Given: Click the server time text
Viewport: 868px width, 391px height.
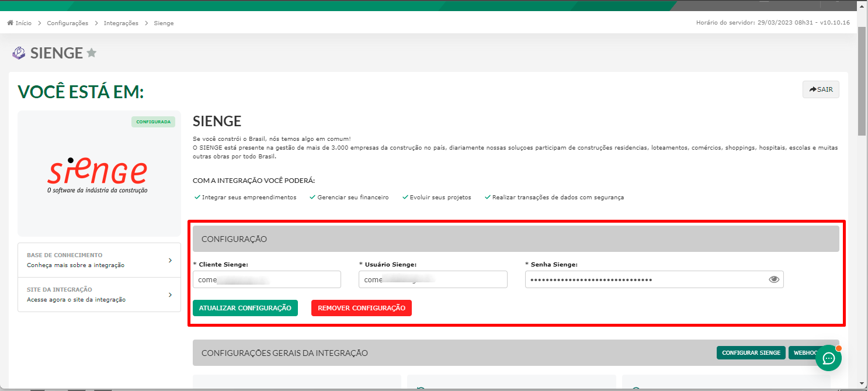Looking at the screenshot, I should (773, 23).
